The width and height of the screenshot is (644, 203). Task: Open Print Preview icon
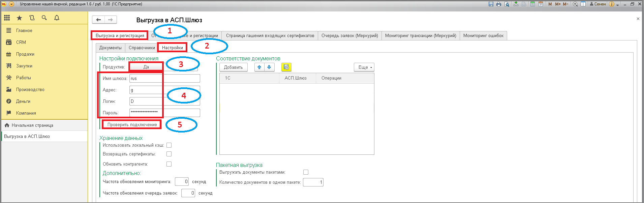[507, 4]
